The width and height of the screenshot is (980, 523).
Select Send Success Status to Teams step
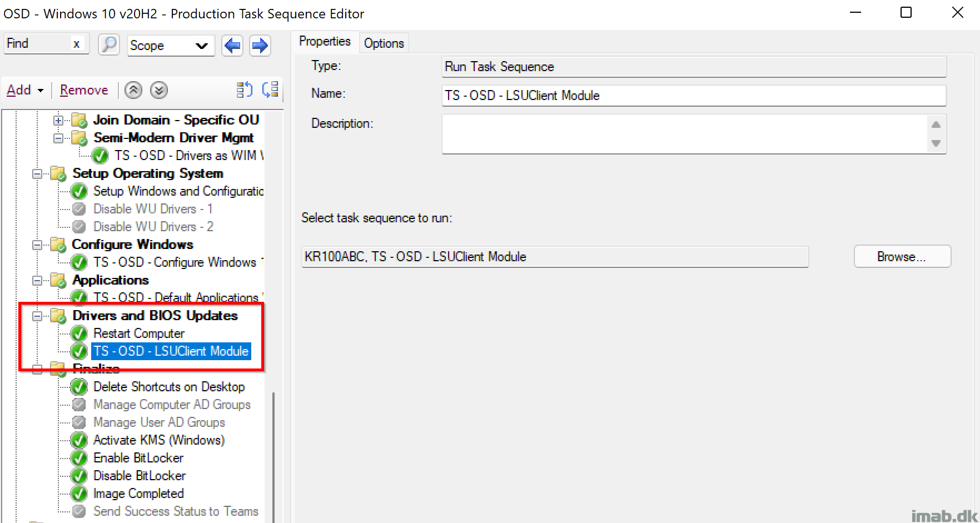[x=176, y=511]
